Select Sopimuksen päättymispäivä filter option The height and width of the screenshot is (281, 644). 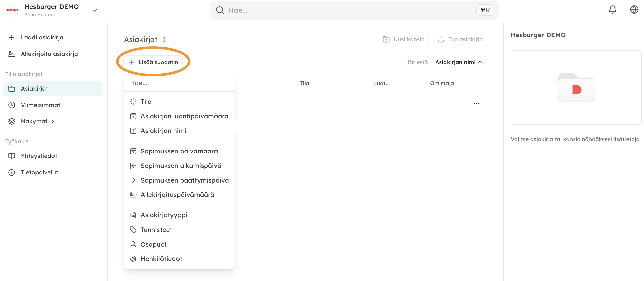tap(185, 180)
